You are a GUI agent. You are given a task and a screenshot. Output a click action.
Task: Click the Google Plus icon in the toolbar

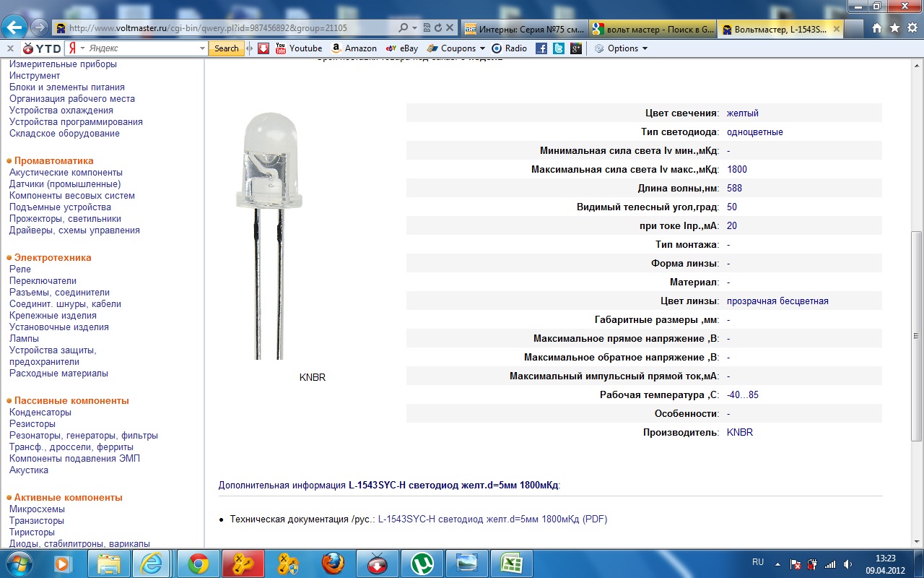(x=576, y=48)
